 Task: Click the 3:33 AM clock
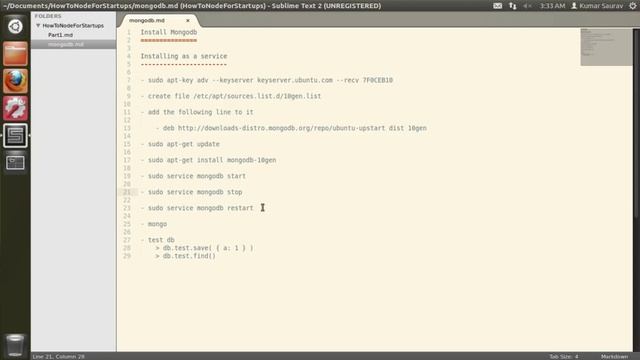tap(552, 6)
